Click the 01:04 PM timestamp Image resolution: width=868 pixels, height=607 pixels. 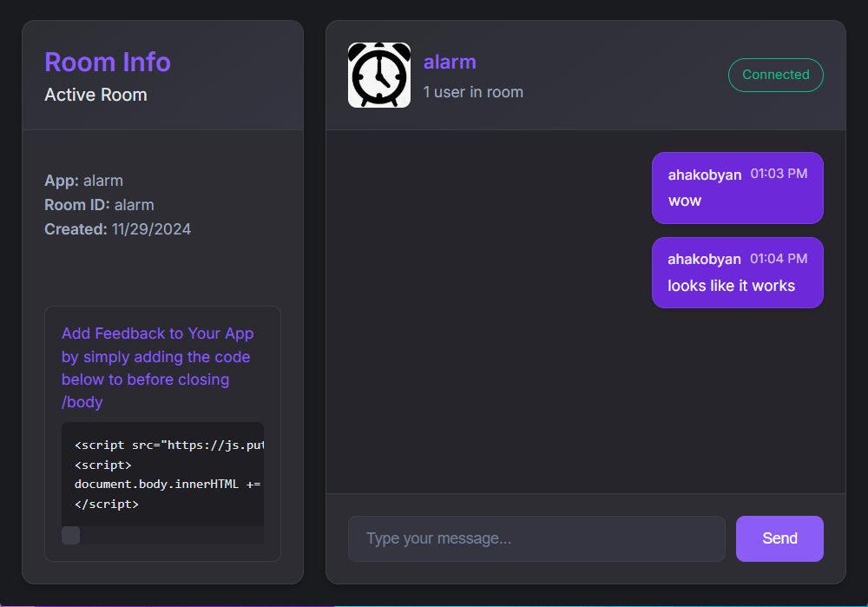pos(779,259)
